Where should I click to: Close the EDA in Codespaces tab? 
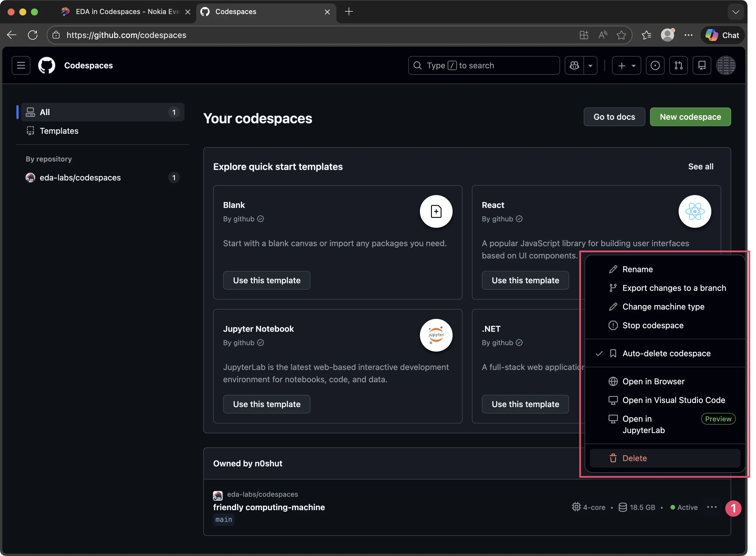click(x=188, y=12)
